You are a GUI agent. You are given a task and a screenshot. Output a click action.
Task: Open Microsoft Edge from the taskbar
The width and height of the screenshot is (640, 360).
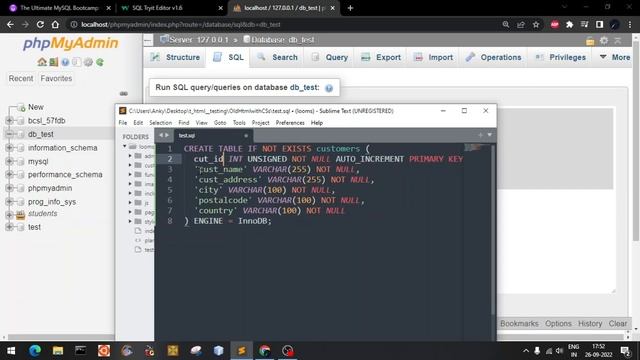(x=35, y=351)
